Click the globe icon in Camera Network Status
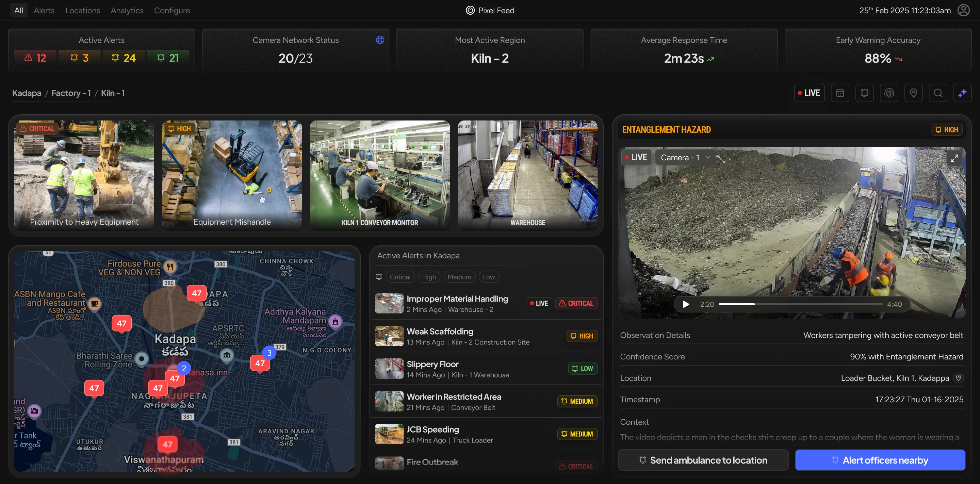Image resolution: width=980 pixels, height=484 pixels. (380, 39)
